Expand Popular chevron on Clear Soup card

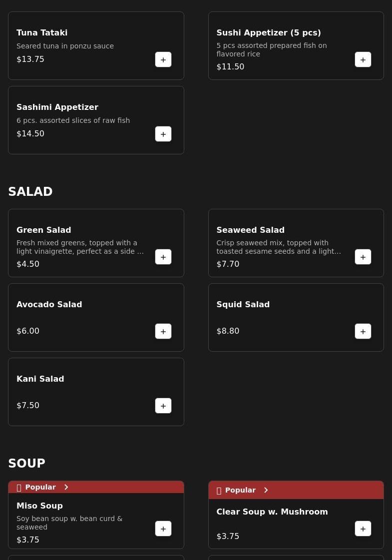(266, 490)
